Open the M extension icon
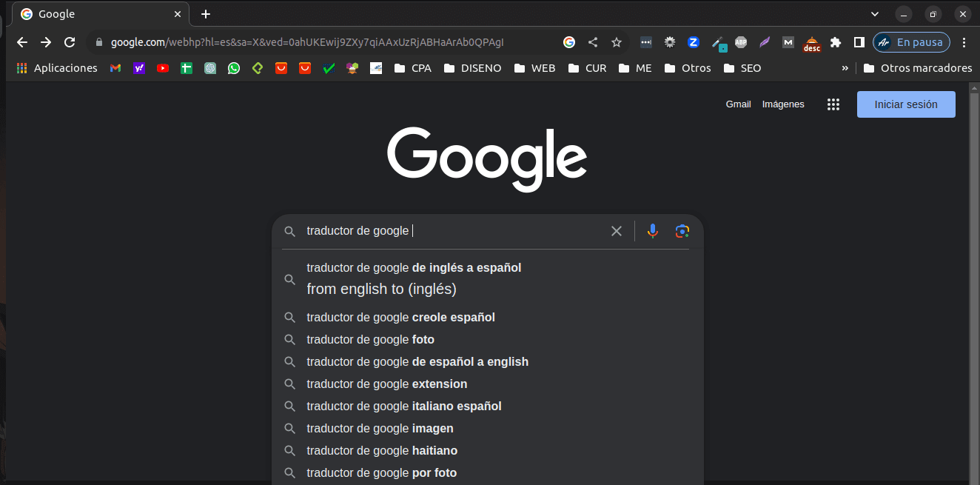 (x=788, y=42)
